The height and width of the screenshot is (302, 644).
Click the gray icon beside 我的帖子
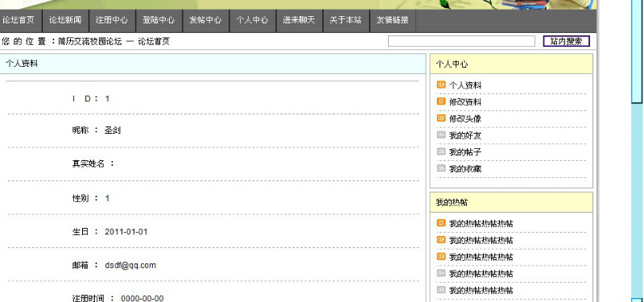coord(441,151)
